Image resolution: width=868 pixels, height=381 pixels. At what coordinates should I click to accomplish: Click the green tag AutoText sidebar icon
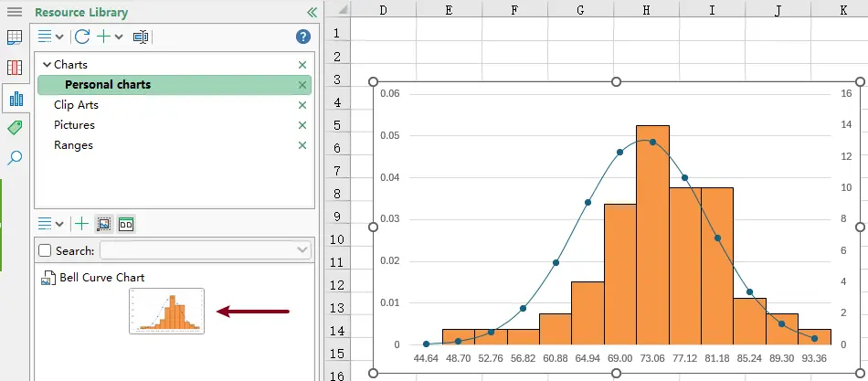(x=15, y=128)
